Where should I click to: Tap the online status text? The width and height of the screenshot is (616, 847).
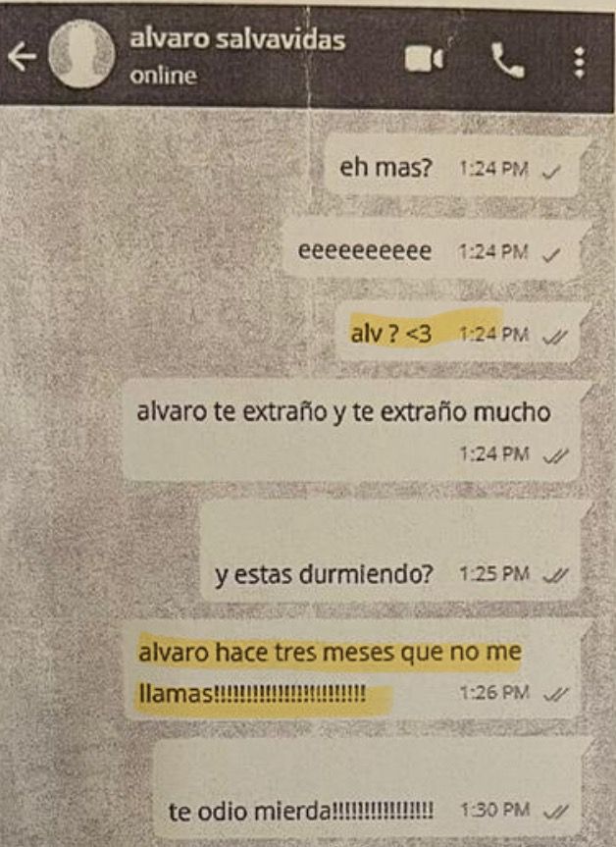tap(163, 76)
